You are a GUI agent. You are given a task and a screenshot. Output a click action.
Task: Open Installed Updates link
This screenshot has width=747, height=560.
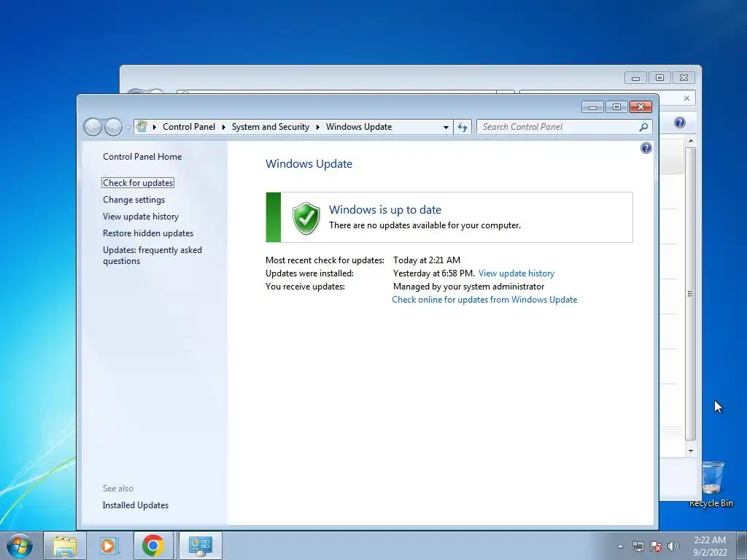click(135, 505)
